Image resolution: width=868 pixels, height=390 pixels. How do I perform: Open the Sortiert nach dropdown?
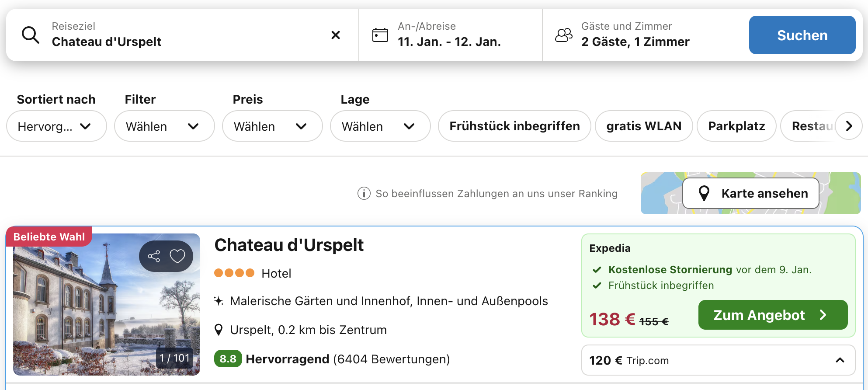pyautogui.click(x=56, y=126)
